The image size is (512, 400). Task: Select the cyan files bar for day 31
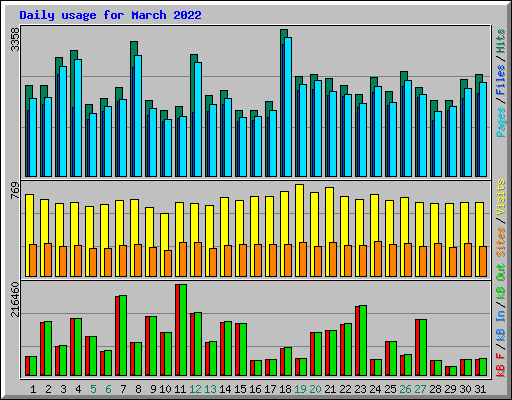point(483,129)
